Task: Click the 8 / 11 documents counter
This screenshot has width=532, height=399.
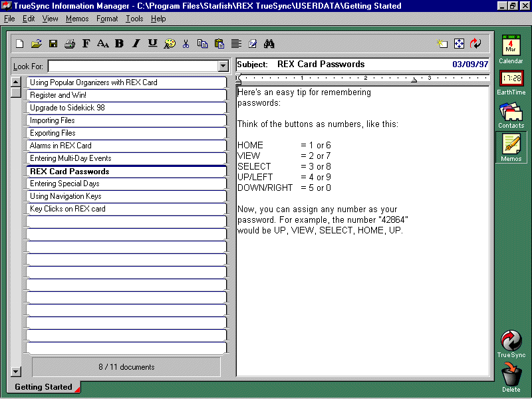Action: pos(126,367)
